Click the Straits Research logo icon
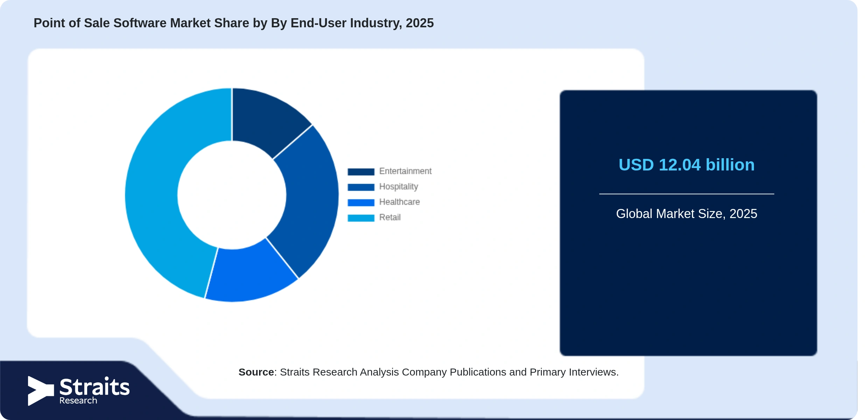 click(41, 391)
